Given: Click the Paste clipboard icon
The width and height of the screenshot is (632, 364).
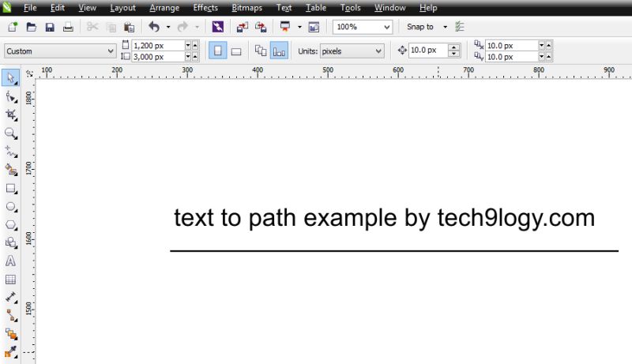Looking at the screenshot, I should point(129,27).
